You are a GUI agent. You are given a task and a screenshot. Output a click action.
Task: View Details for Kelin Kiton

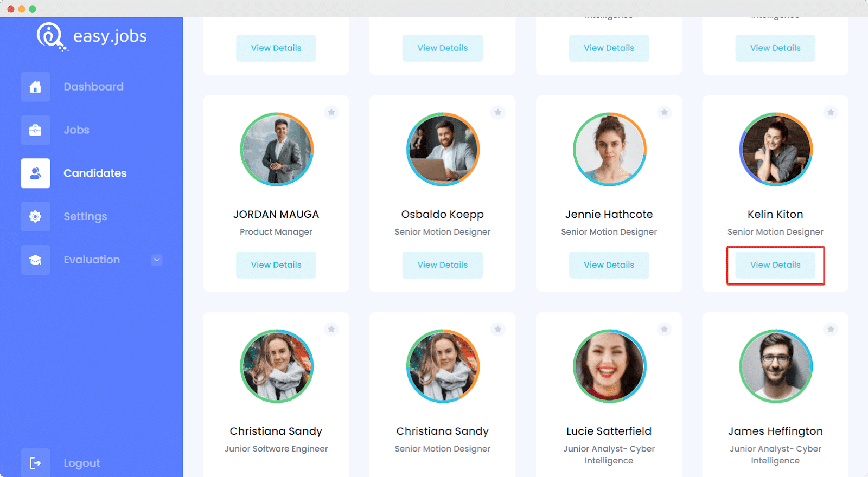(x=775, y=265)
